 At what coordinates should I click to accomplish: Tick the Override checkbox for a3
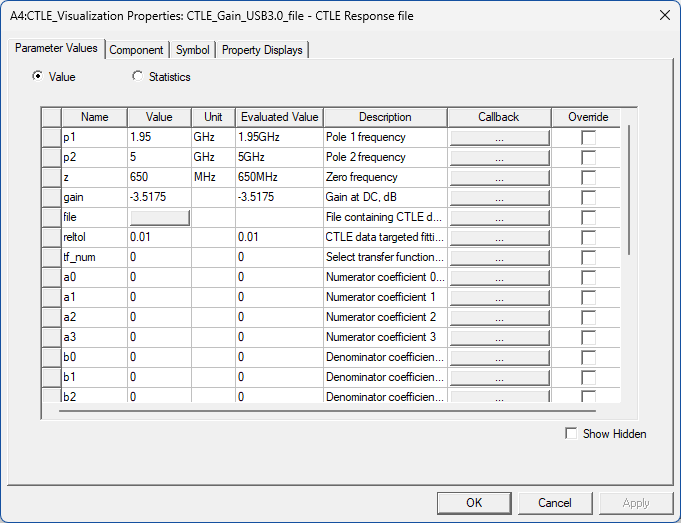click(588, 338)
